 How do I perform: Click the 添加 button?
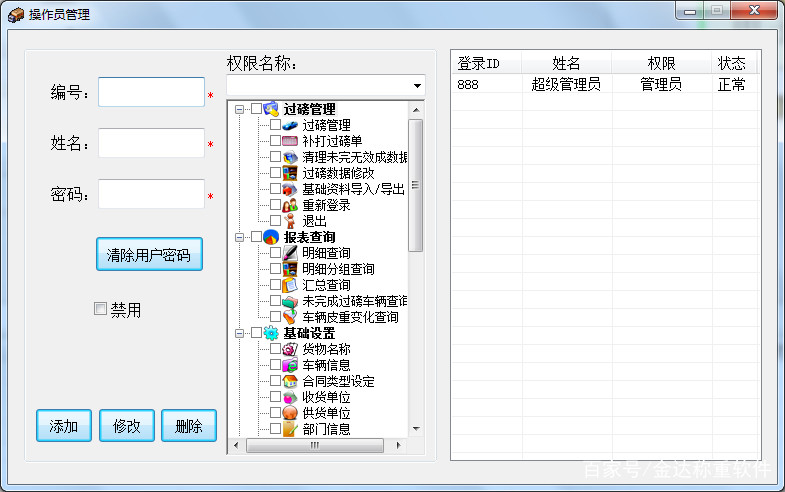tap(64, 426)
